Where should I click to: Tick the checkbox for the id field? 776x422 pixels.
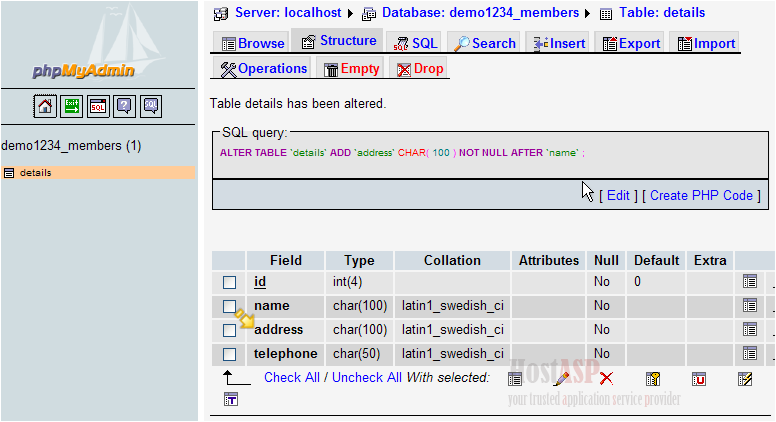point(229,282)
